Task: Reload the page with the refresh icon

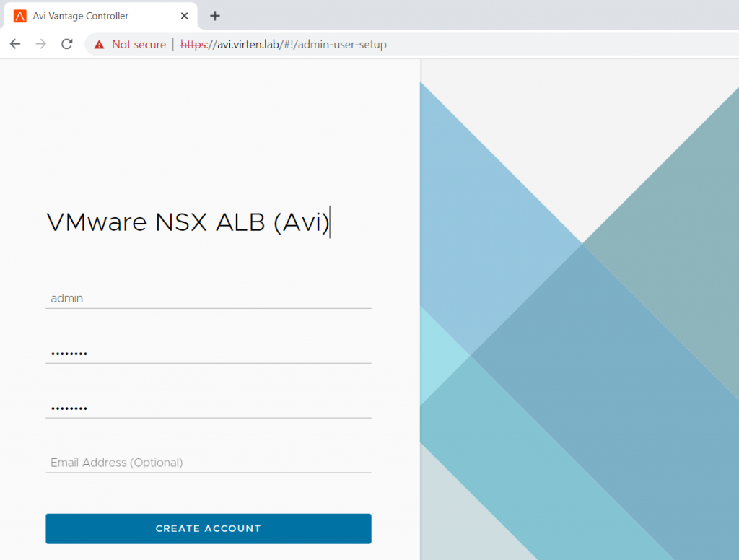Action: click(67, 44)
